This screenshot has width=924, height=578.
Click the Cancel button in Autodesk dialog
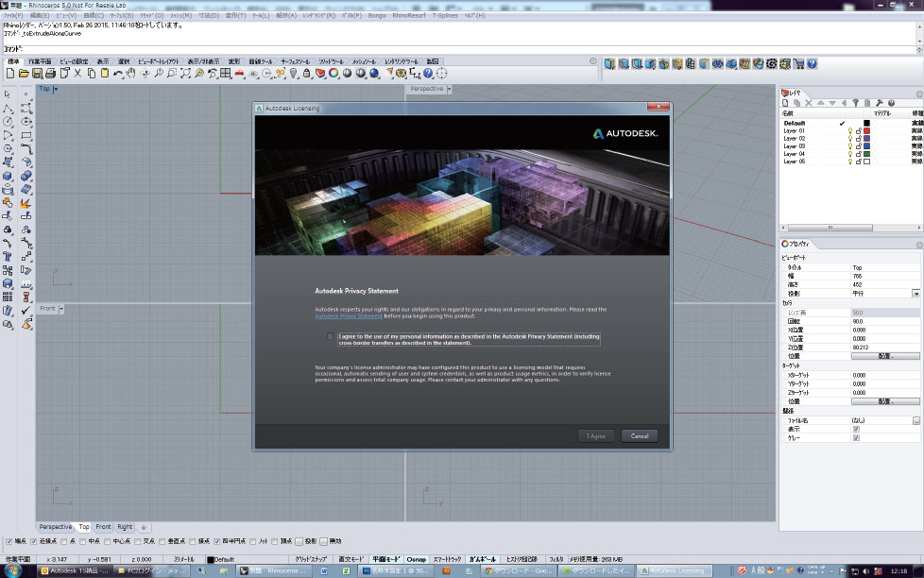click(639, 435)
